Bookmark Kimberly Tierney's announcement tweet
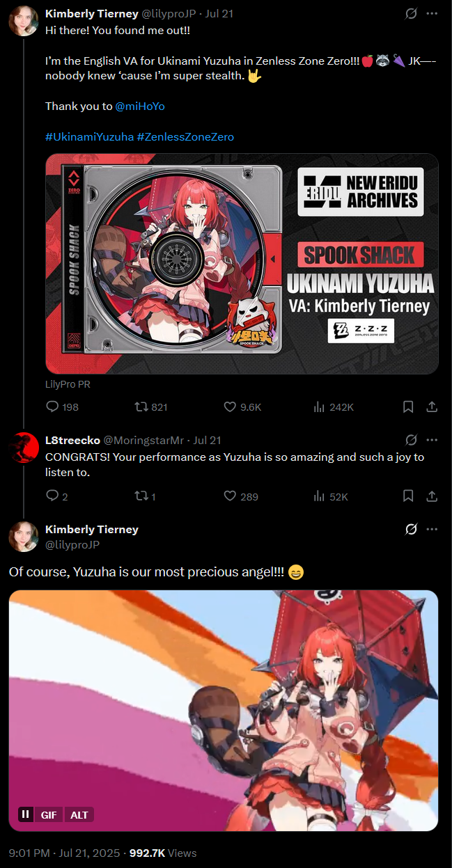 pyautogui.click(x=409, y=407)
